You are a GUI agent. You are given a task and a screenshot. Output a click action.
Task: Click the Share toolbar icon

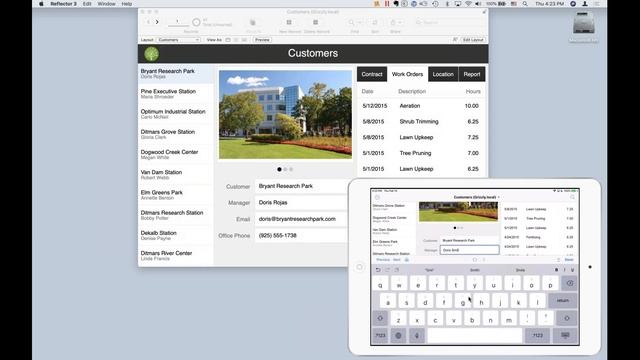click(393, 22)
